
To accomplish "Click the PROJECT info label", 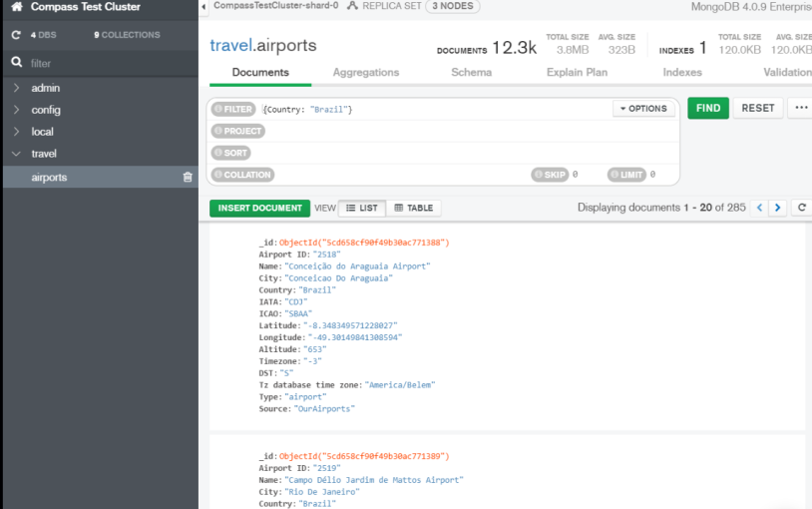I will [238, 131].
